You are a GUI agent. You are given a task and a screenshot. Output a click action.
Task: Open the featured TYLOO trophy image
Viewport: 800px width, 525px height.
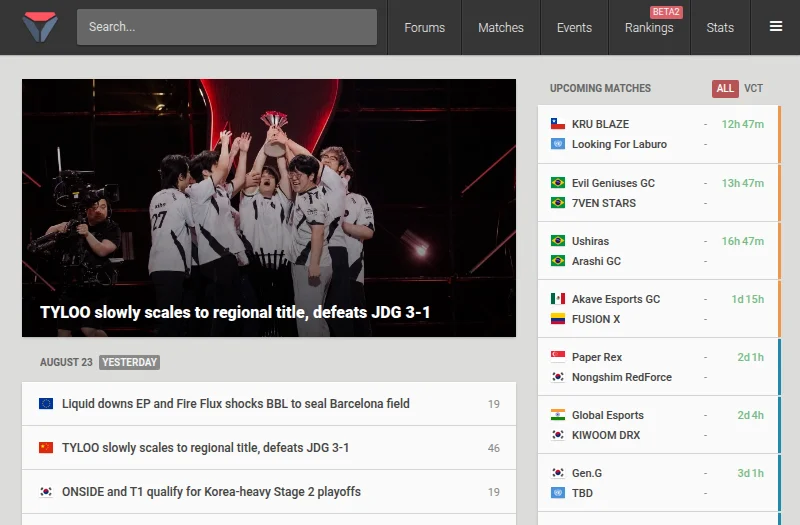tap(269, 208)
